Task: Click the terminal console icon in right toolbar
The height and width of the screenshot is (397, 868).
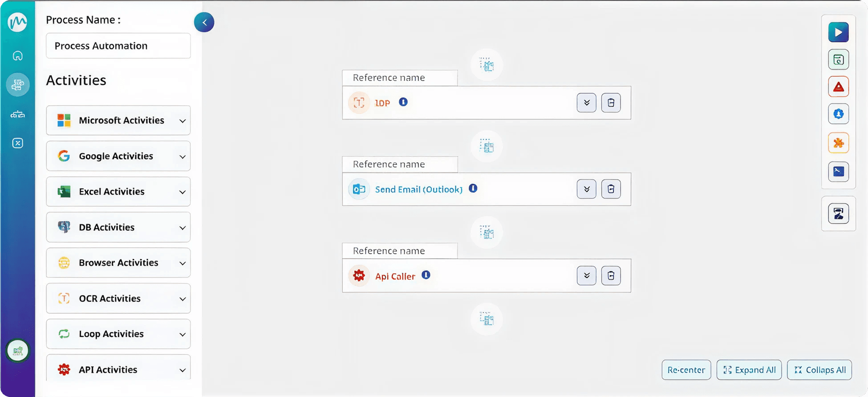Action: pos(838,172)
